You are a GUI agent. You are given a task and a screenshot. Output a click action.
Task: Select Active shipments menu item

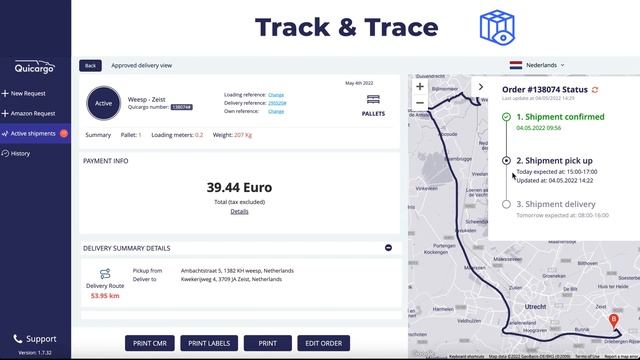tap(35, 133)
